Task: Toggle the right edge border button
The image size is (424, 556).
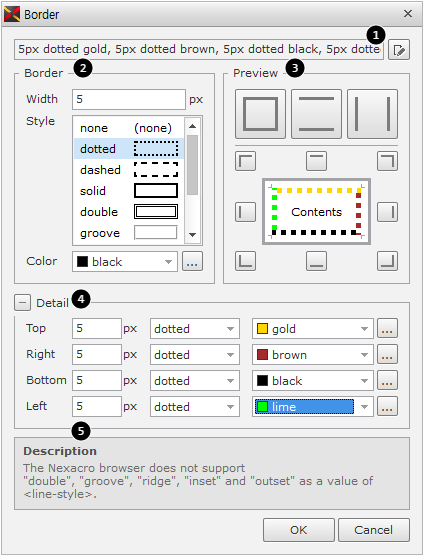Action: [x=387, y=212]
